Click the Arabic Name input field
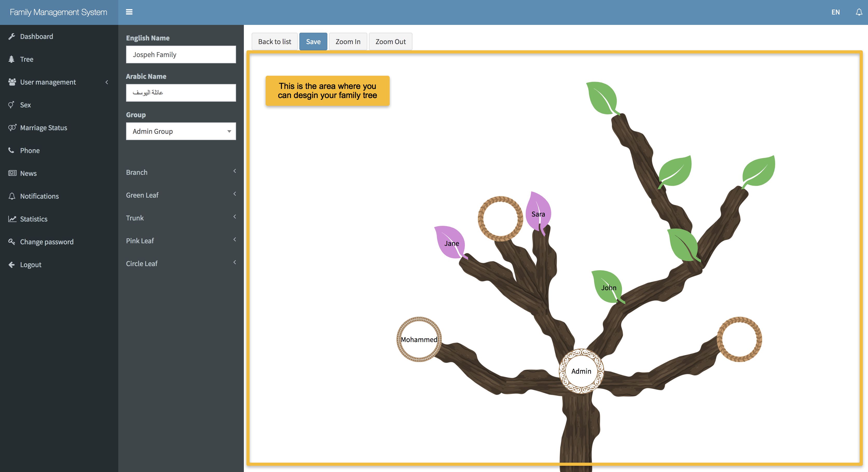The width and height of the screenshot is (868, 472). tap(181, 93)
